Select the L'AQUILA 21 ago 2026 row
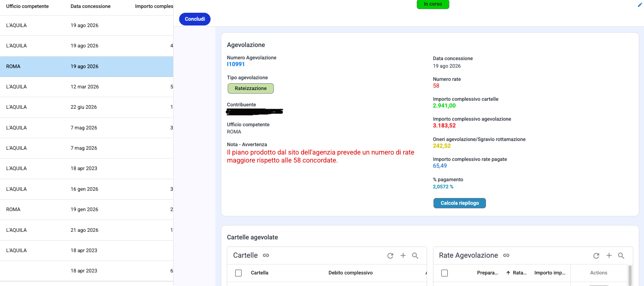The image size is (644, 286). click(x=86, y=230)
